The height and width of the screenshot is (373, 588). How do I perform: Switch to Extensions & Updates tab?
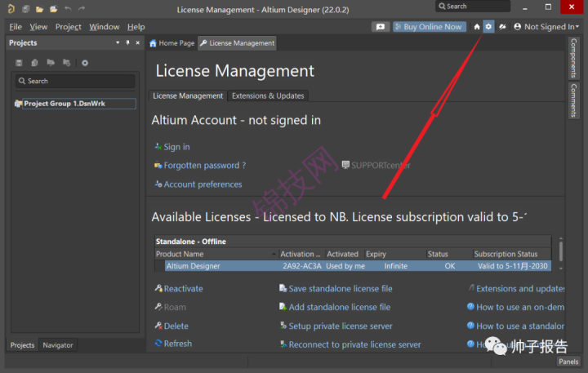[268, 95]
